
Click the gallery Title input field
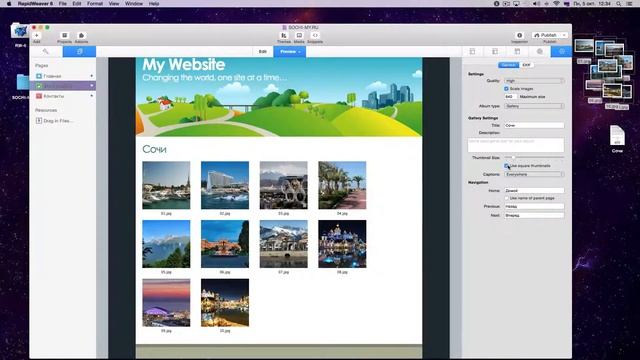click(x=534, y=125)
